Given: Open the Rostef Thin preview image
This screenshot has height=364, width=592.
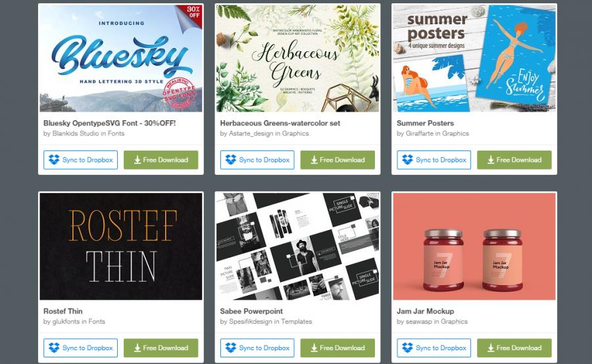Looking at the screenshot, I should click(121, 246).
